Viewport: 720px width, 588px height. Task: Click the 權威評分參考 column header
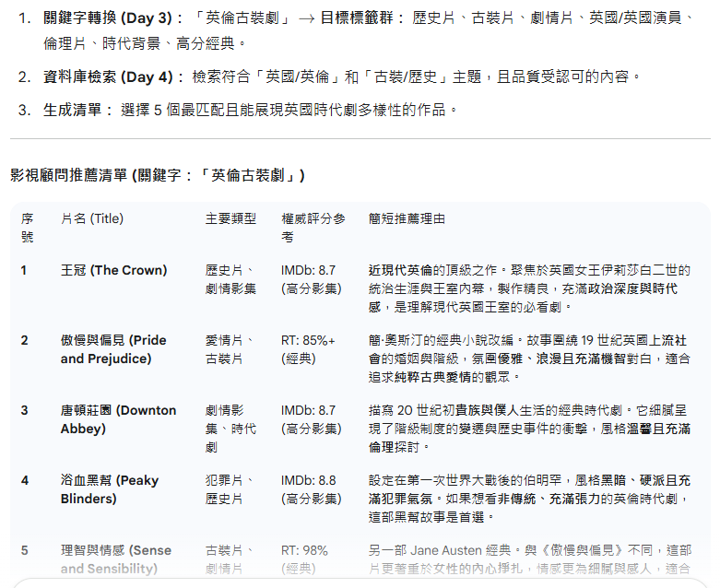pos(313,228)
